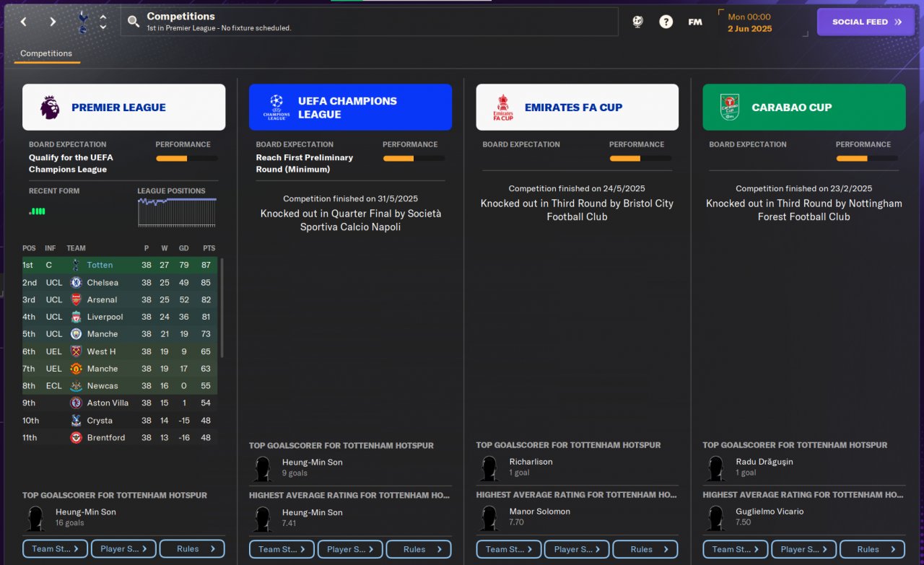The width and height of the screenshot is (924, 565).
Task: Open the world football globe icon
Action: (x=637, y=22)
